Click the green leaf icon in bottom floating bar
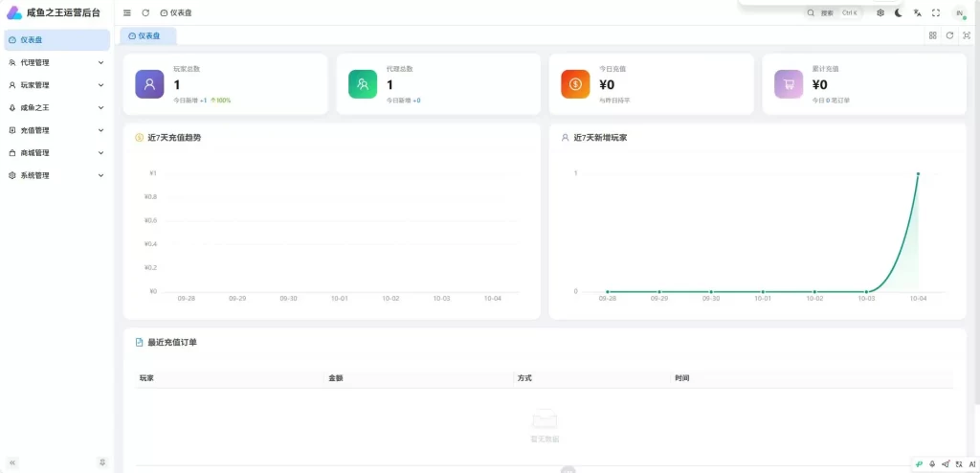 [x=920, y=463]
